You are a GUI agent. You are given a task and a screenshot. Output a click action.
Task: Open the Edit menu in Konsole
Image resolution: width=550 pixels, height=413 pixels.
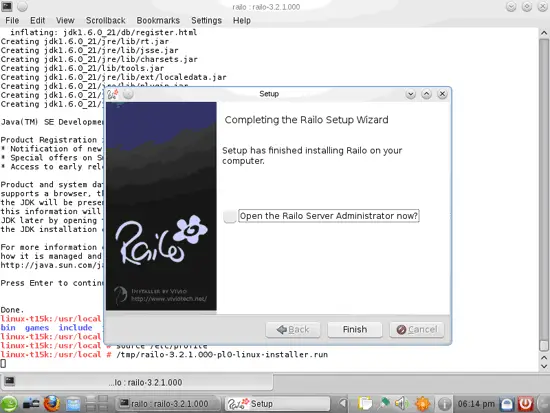coord(37,20)
